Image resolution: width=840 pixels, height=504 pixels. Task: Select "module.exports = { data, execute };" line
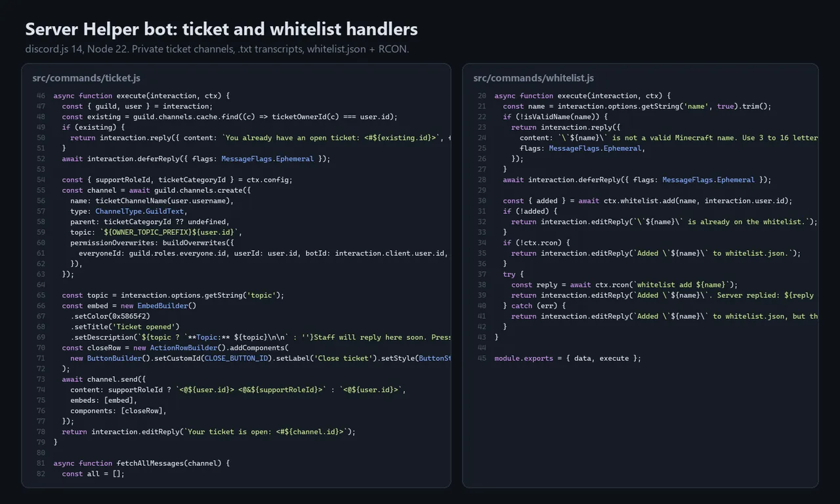pyautogui.click(x=568, y=358)
